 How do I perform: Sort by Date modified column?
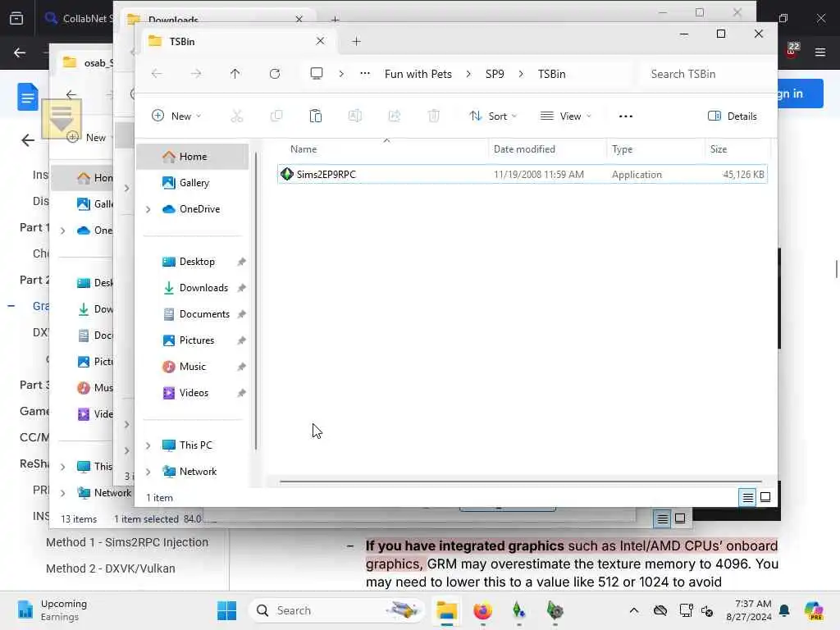(524, 149)
